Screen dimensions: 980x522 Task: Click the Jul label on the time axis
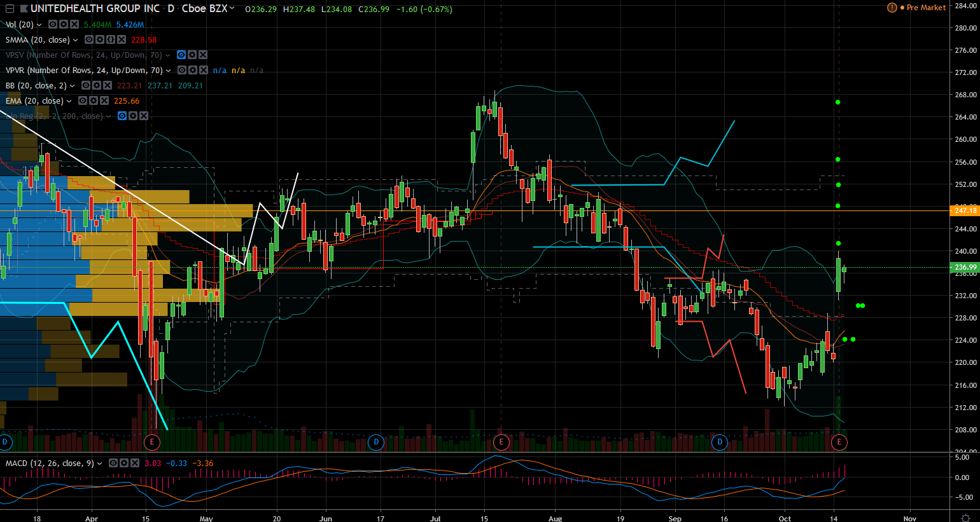435,519
